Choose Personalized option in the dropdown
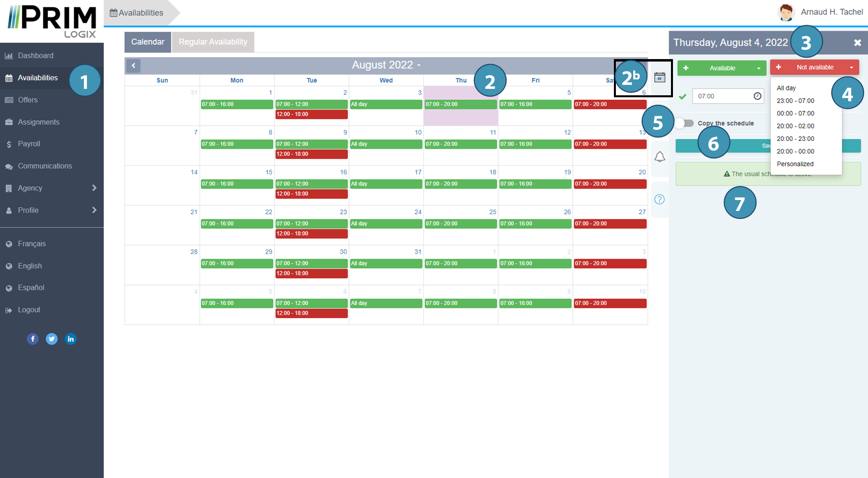The width and height of the screenshot is (868, 478). (795, 164)
